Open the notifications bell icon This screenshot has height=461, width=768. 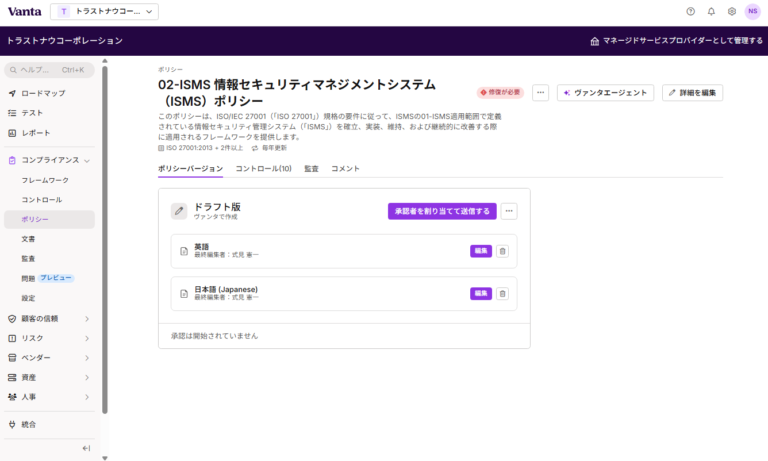tap(711, 11)
